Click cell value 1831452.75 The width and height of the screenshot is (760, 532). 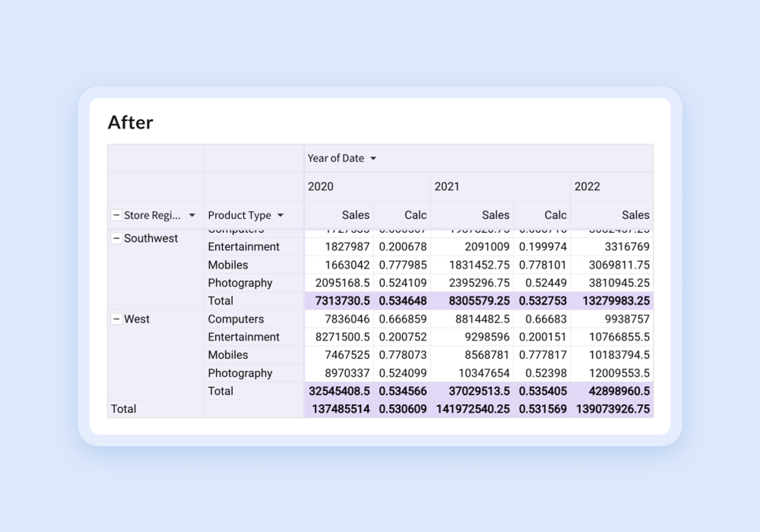[479, 265]
